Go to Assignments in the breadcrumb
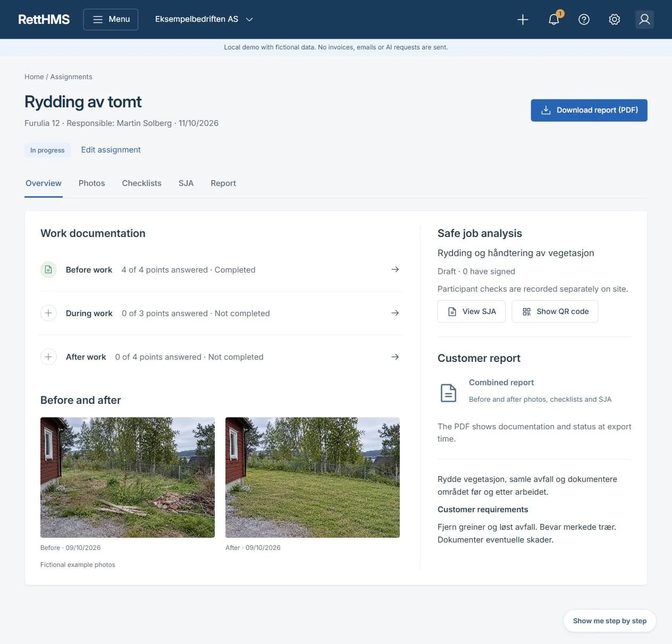The image size is (672, 644). [x=71, y=77]
